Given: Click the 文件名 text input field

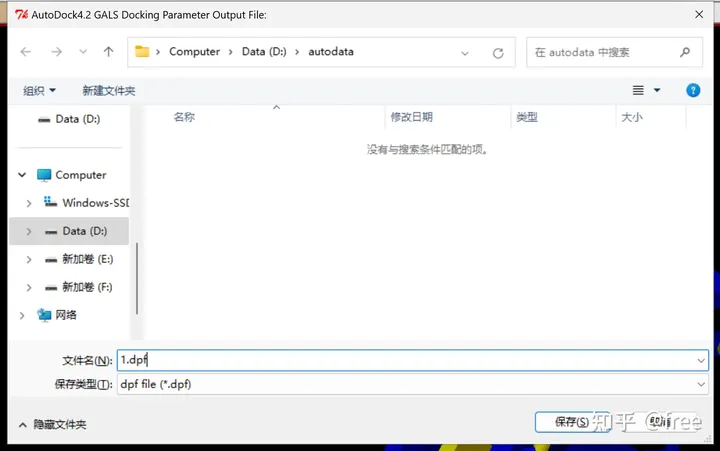Looking at the screenshot, I should (x=400, y=360).
